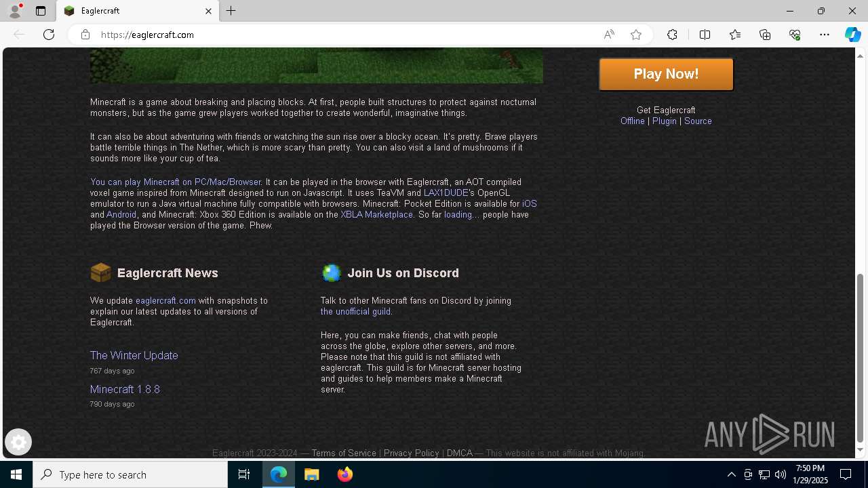Open Browser essentials heart icon

(795, 35)
